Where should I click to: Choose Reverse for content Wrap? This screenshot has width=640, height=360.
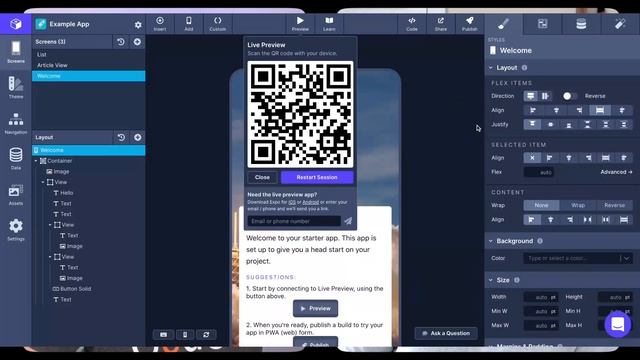[614, 205]
